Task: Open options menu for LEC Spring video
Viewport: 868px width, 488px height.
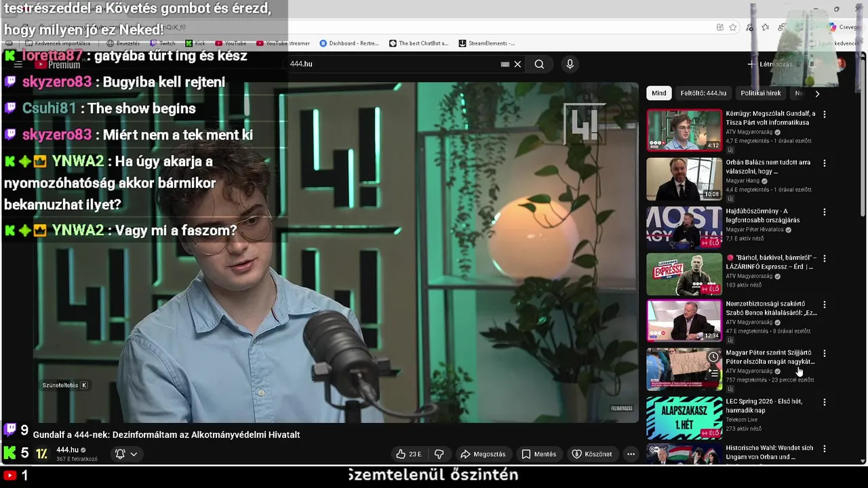Action: coord(825,403)
